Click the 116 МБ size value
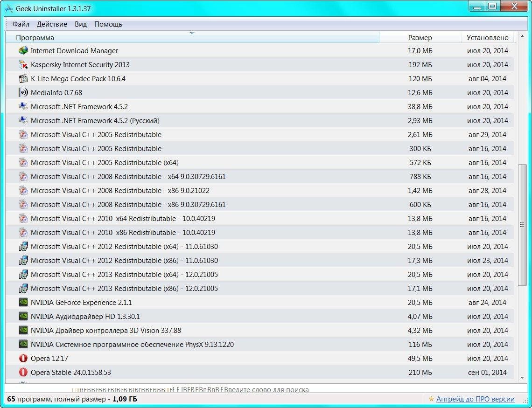This screenshot has width=532, height=408. [420, 344]
